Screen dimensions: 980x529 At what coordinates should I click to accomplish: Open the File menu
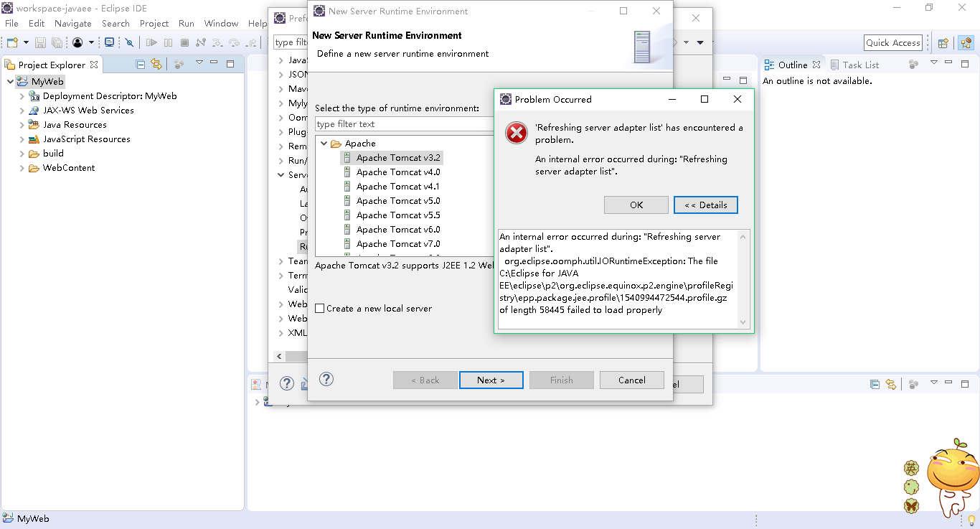pos(11,23)
